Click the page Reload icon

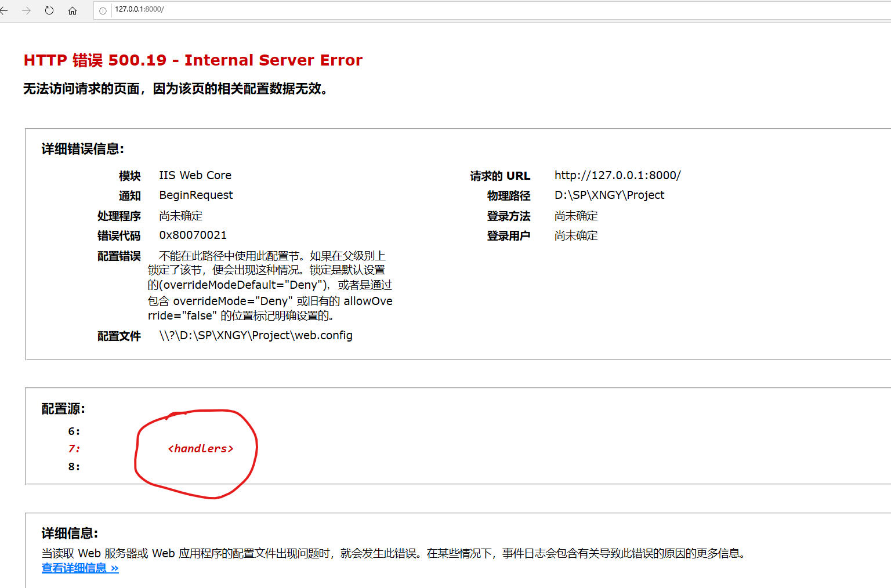[49, 10]
